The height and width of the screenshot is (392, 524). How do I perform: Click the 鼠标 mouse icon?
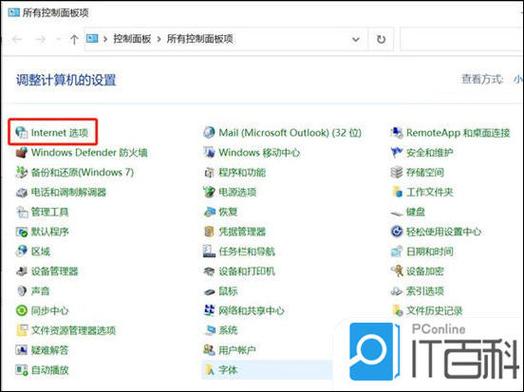(209, 291)
